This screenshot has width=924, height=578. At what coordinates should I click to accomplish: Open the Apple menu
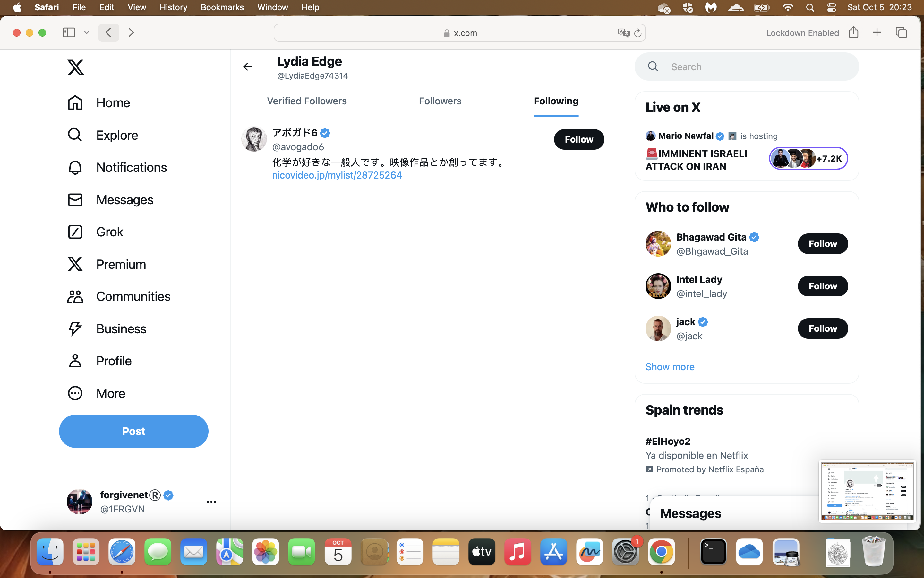[x=17, y=7]
